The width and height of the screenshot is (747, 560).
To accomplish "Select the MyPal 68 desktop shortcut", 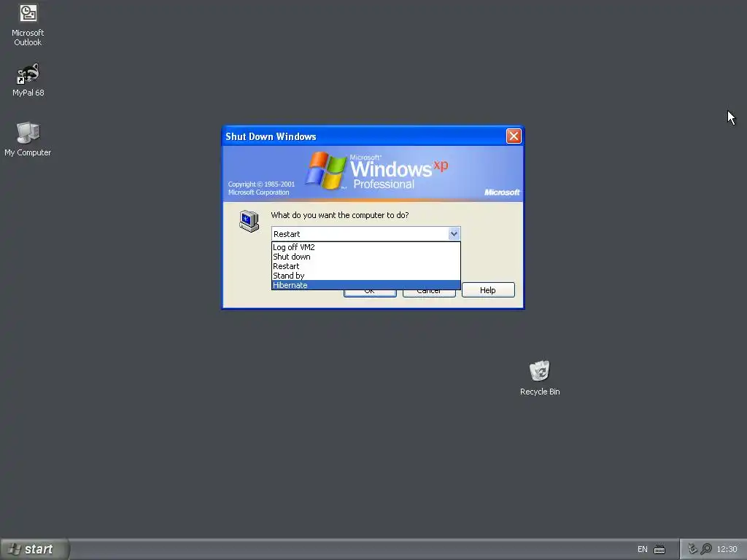I will pos(28,80).
